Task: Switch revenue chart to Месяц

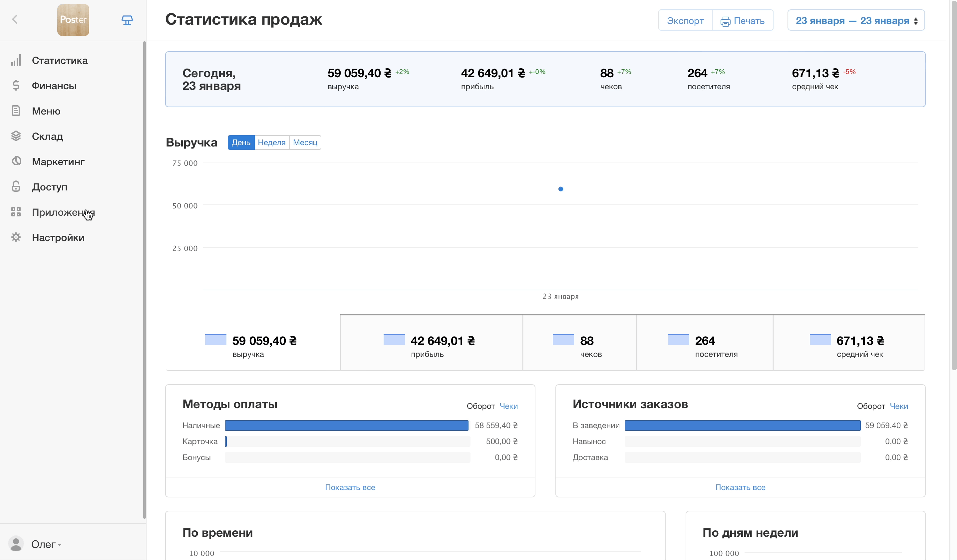Action: (x=305, y=142)
